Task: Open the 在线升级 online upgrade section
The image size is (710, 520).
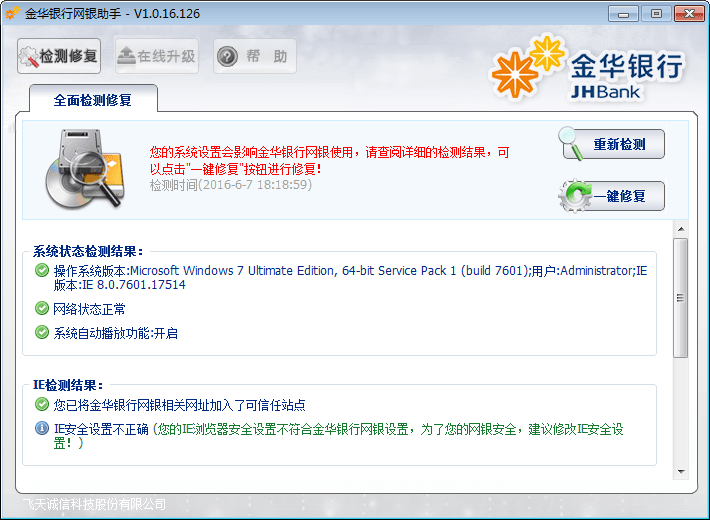Action: 157,56
